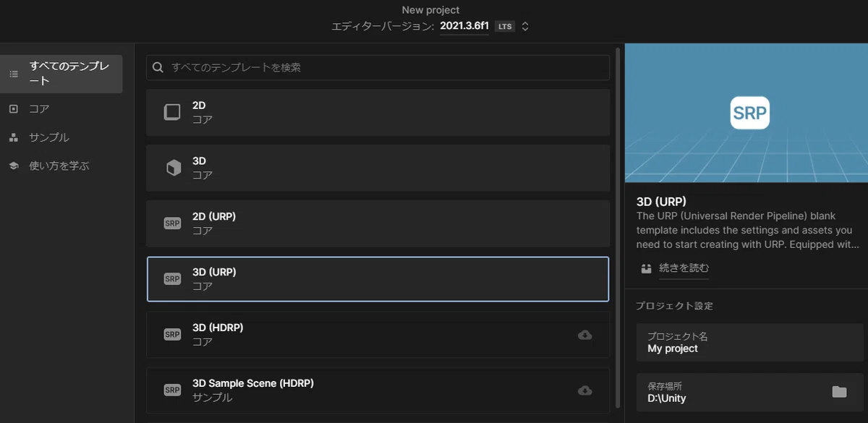This screenshot has height=423, width=868.
Task: Choose the 2D (URP) template
Action: coord(378,223)
